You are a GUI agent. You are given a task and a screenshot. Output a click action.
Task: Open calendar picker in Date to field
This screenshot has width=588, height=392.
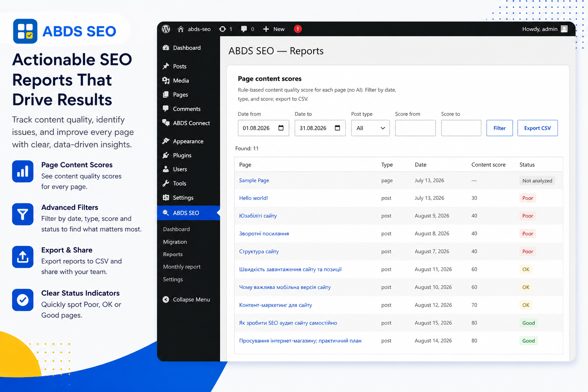[337, 128]
